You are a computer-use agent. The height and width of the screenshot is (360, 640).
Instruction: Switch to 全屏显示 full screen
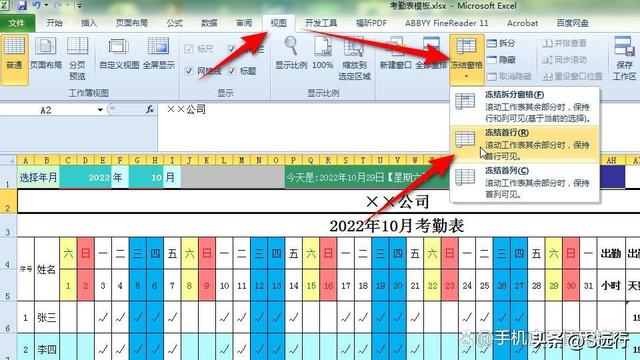point(159,53)
